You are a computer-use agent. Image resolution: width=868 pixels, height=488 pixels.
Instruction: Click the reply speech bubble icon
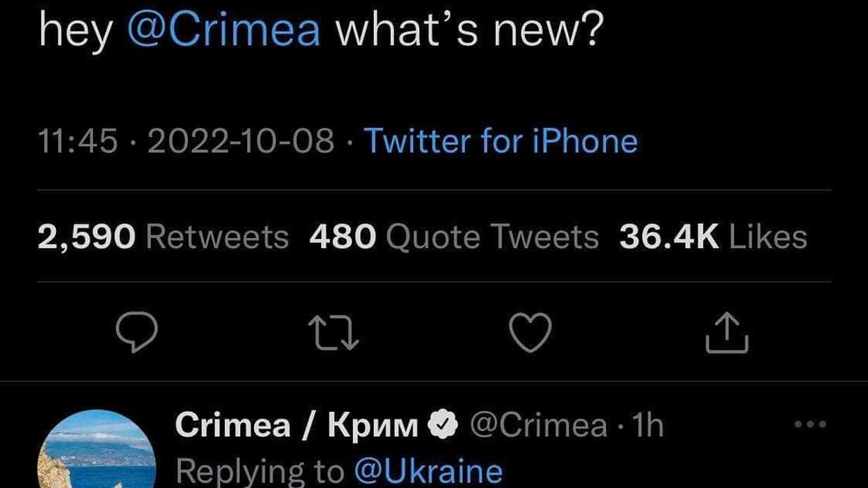click(x=136, y=333)
